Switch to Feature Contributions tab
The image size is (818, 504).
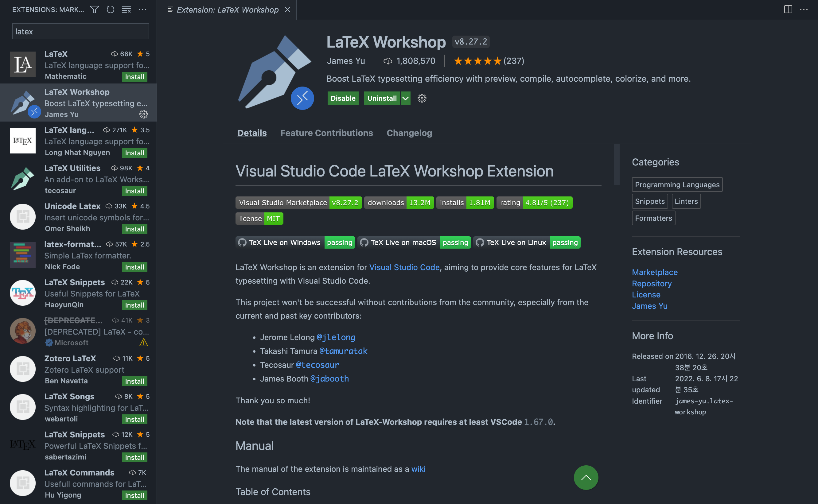click(x=326, y=133)
